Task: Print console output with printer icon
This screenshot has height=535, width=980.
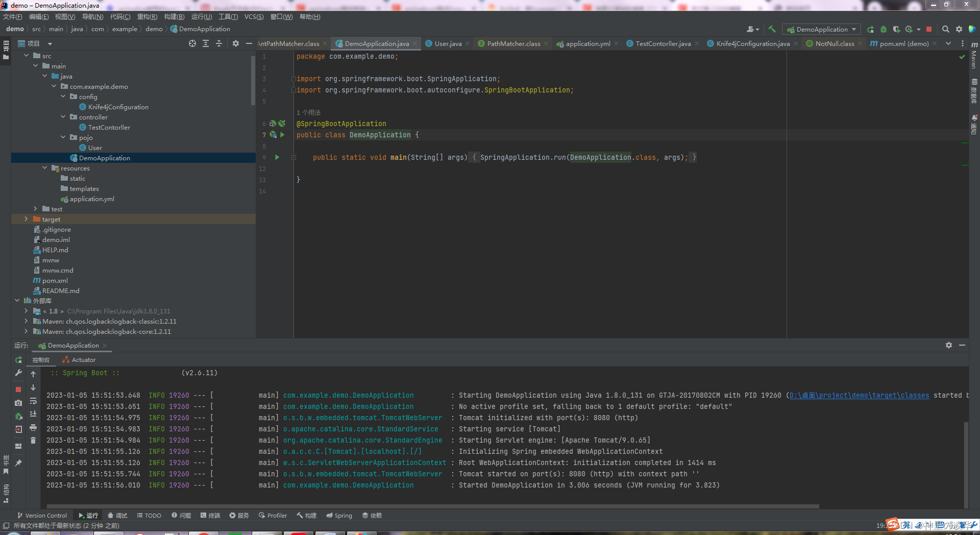Action: click(33, 427)
